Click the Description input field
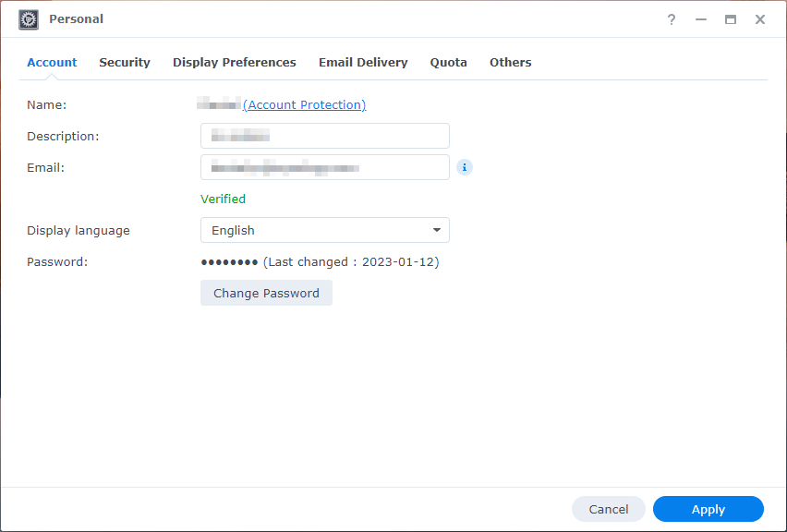Viewport: 787px width, 532px height. [x=324, y=136]
